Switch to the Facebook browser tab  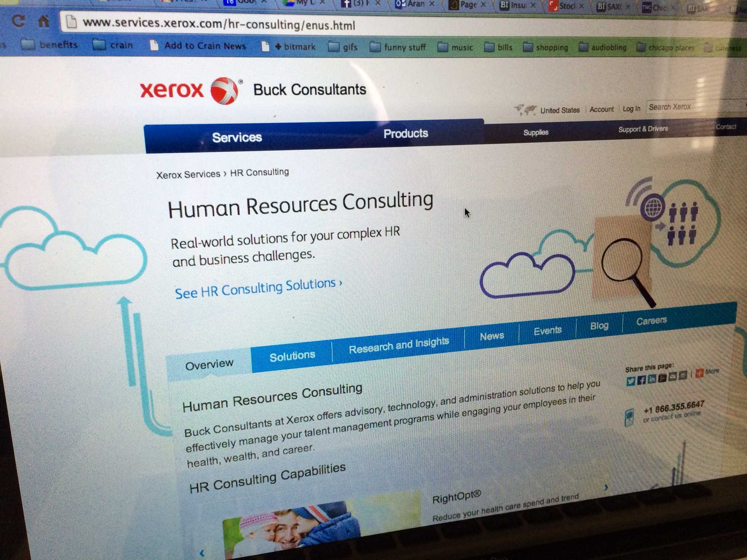(360, 4)
